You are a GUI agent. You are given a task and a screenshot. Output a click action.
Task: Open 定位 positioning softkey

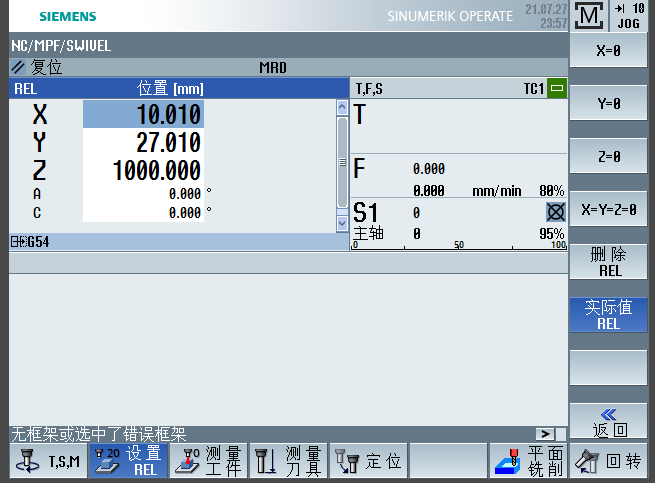pos(368,461)
